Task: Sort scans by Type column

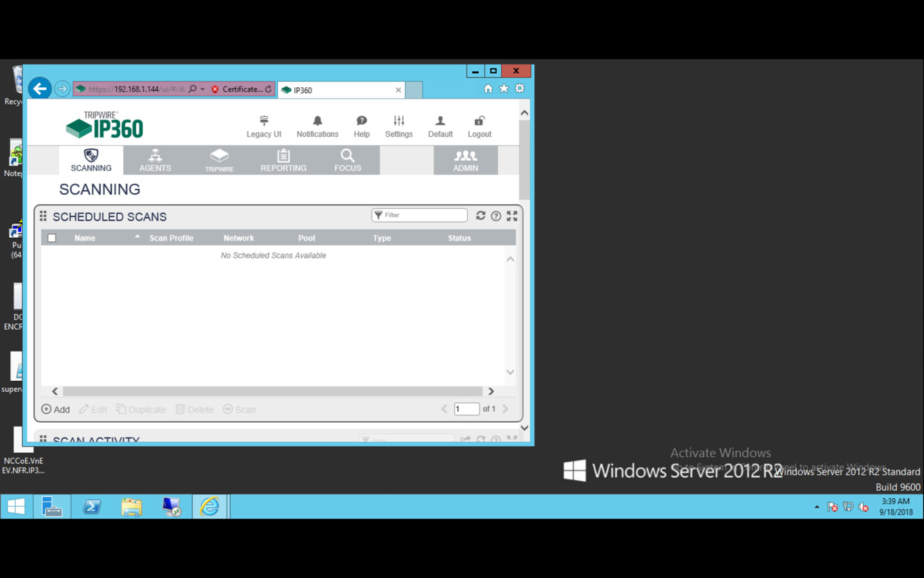Action: (381, 238)
